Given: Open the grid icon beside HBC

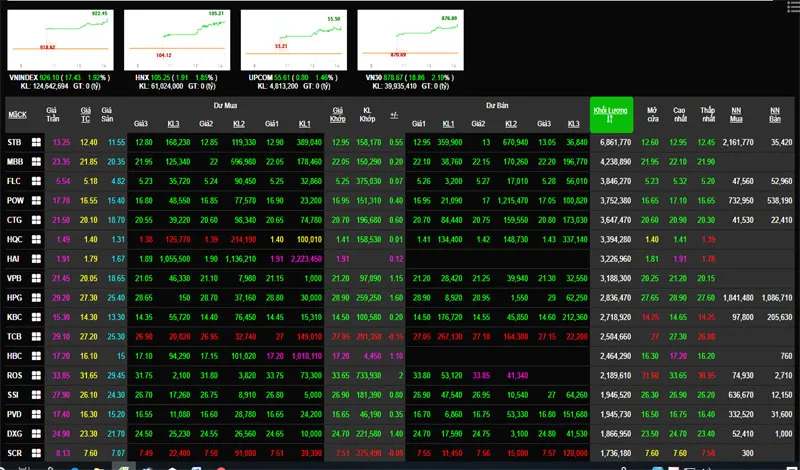Looking at the screenshot, I should [36, 356].
